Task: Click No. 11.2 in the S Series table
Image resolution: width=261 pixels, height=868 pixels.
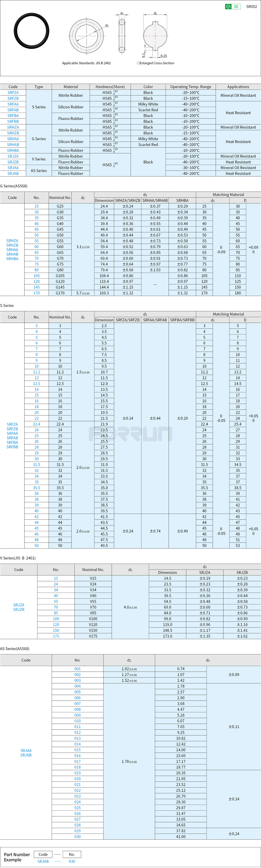Action: click(37, 372)
